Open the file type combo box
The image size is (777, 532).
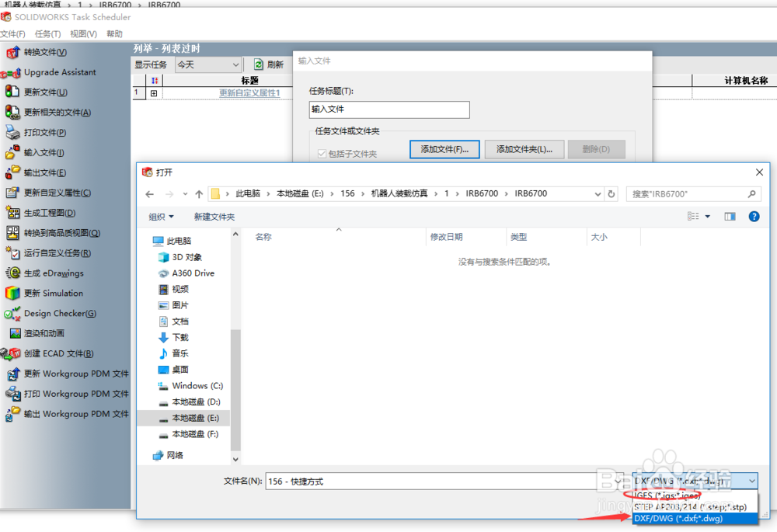point(695,481)
